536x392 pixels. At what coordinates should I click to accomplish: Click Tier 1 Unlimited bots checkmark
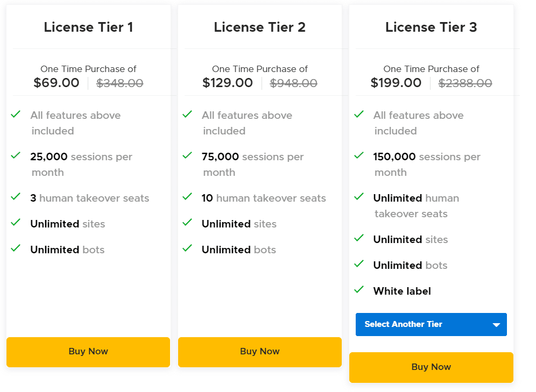[16, 248]
